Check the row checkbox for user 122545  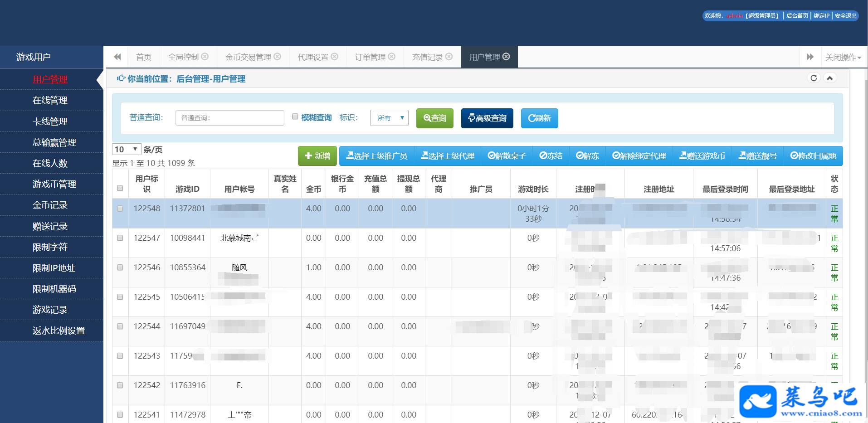[x=120, y=297]
